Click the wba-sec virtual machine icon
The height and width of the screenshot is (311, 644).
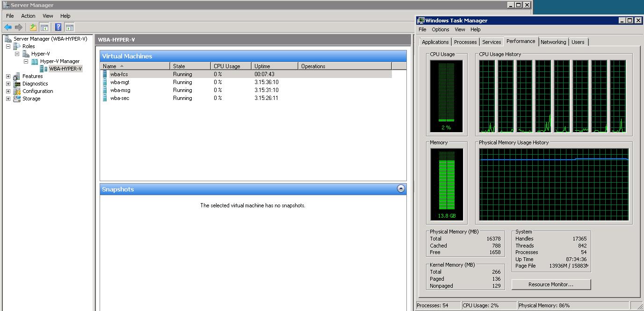click(105, 98)
